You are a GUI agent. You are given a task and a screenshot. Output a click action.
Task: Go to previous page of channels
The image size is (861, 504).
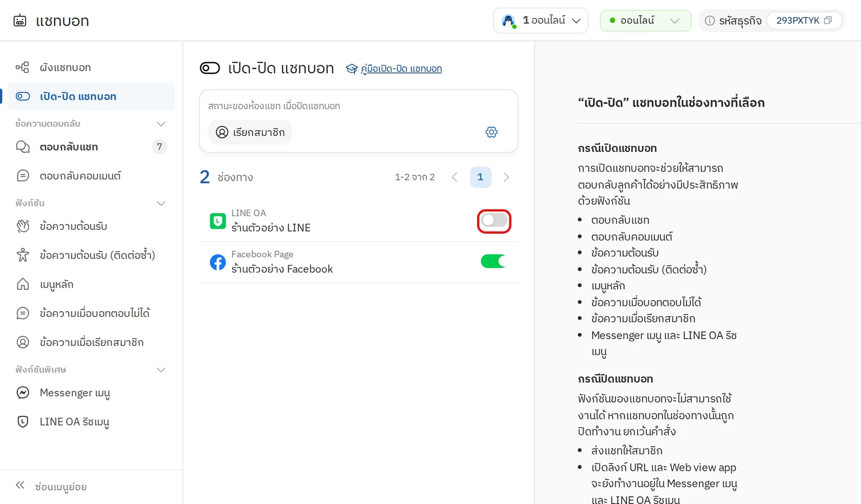coord(455,177)
